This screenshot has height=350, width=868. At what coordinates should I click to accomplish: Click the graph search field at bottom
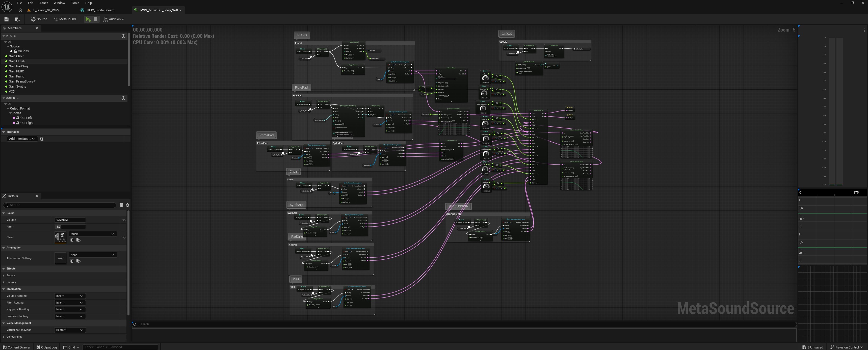(464, 325)
